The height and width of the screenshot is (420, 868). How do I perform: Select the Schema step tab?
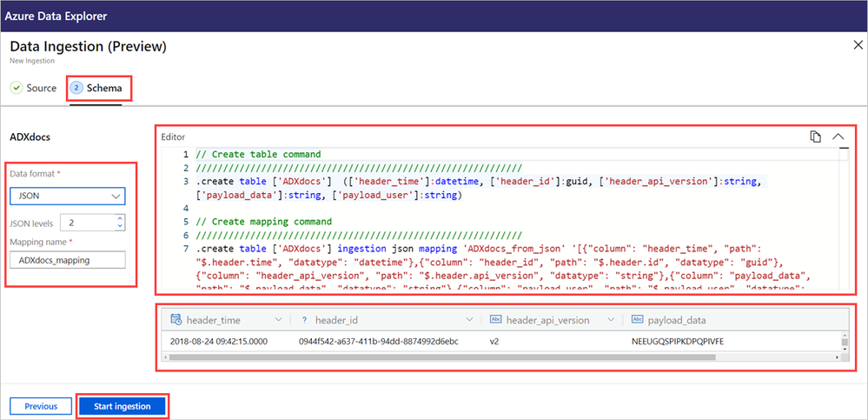click(x=98, y=88)
